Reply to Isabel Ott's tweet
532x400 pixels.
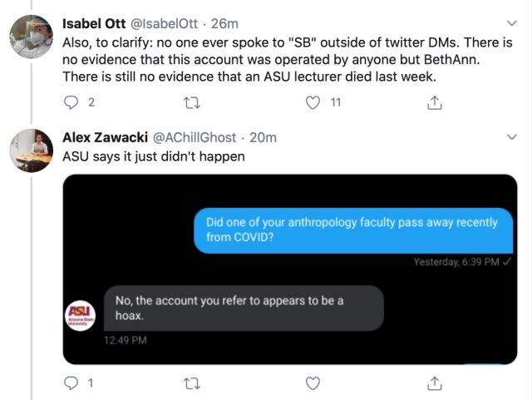click(x=71, y=103)
